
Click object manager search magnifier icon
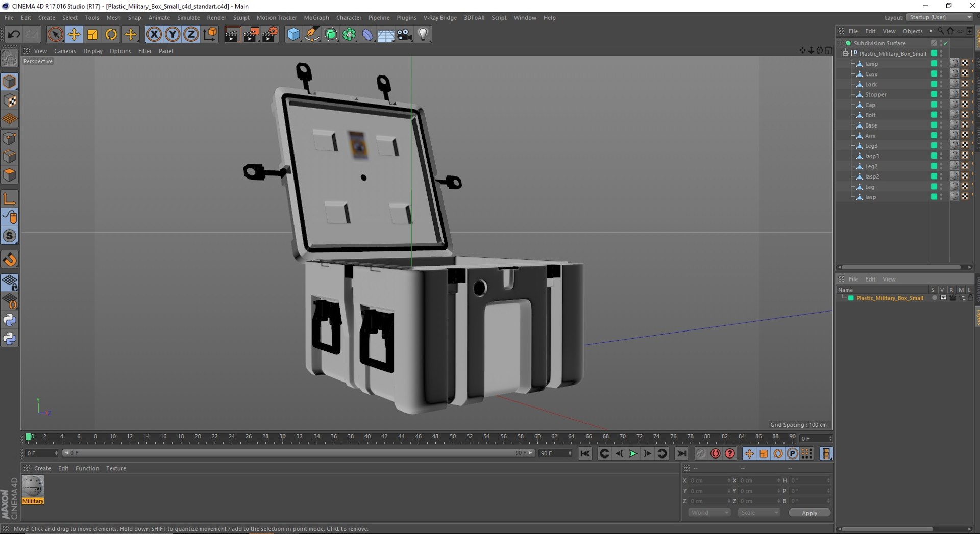pos(941,31)
